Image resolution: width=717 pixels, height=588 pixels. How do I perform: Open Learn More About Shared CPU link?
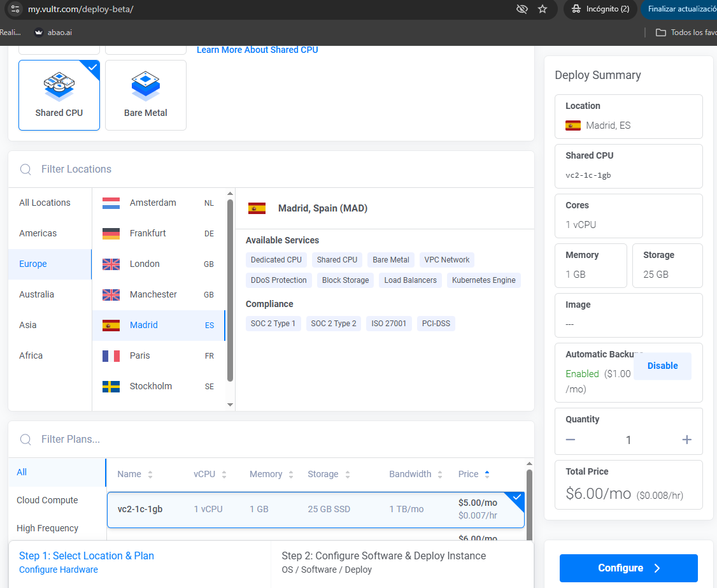click(257, 50)
